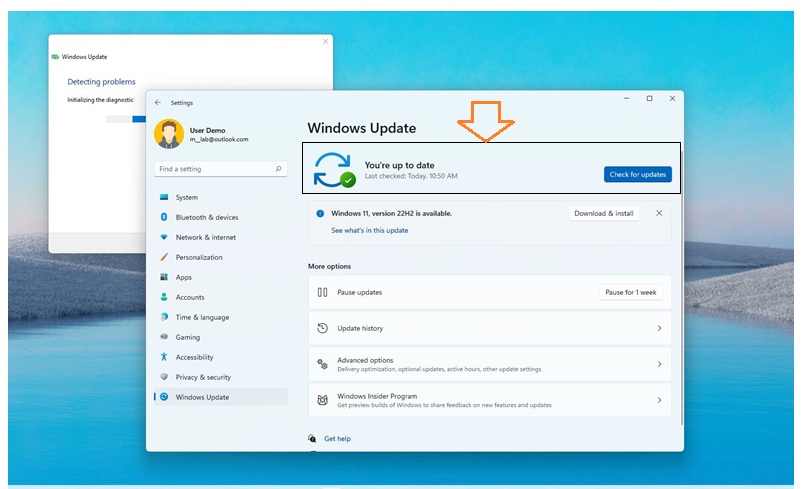Click Pause for 1 week button
The width and height of the screenshot is (804, 489).
click(631, 292)
